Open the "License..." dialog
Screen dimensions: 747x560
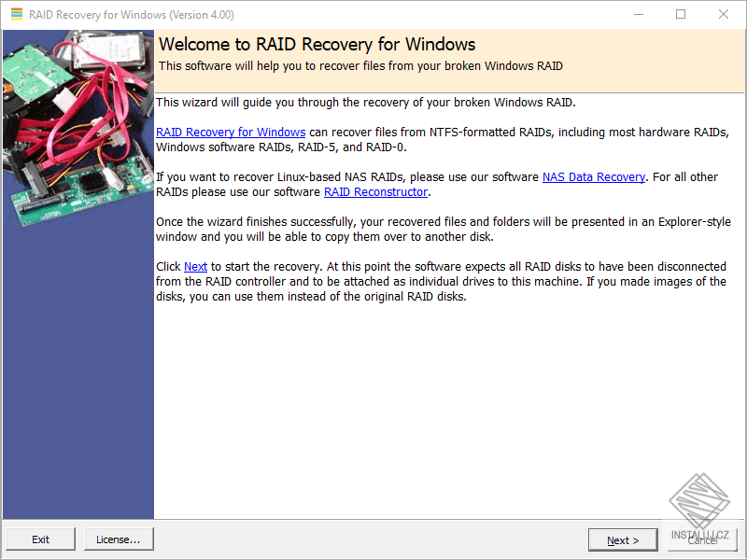(119, 539)
